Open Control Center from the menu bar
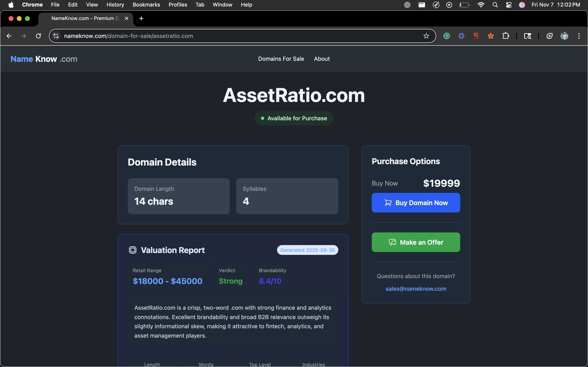The height and width of the screenshot is (367, 588). [509, 5]
